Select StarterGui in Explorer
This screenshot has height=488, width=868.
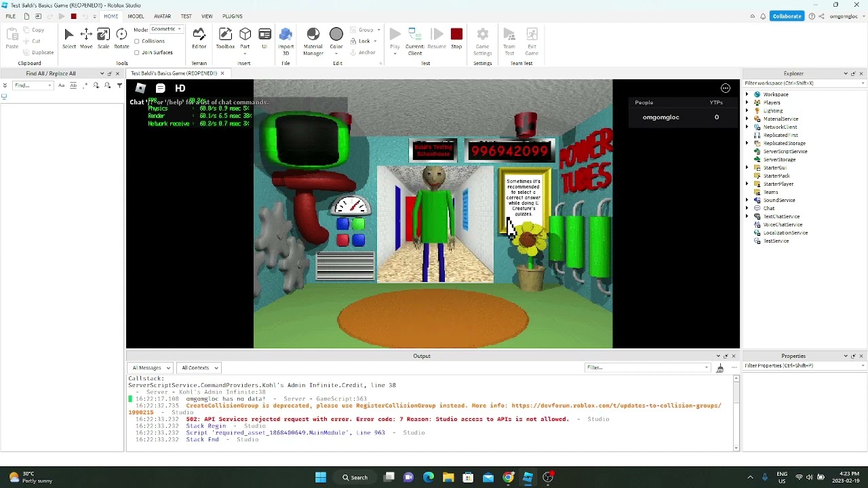(775, 167)
